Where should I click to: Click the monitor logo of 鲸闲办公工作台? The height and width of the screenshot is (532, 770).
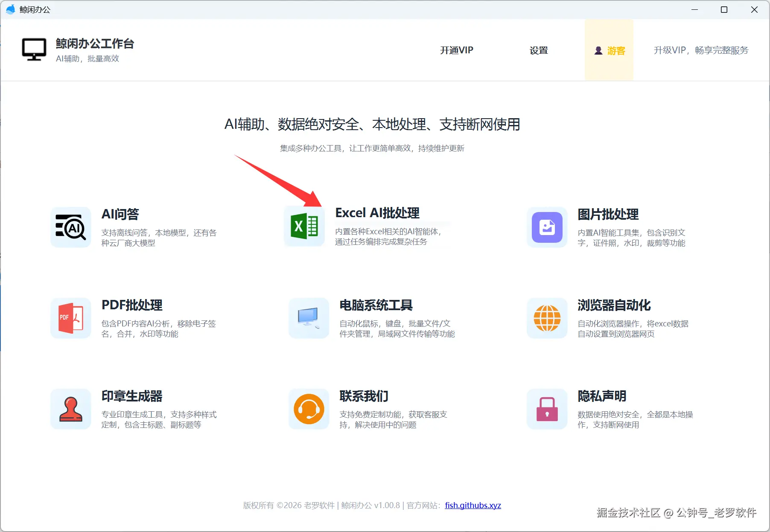coord(34,50)
